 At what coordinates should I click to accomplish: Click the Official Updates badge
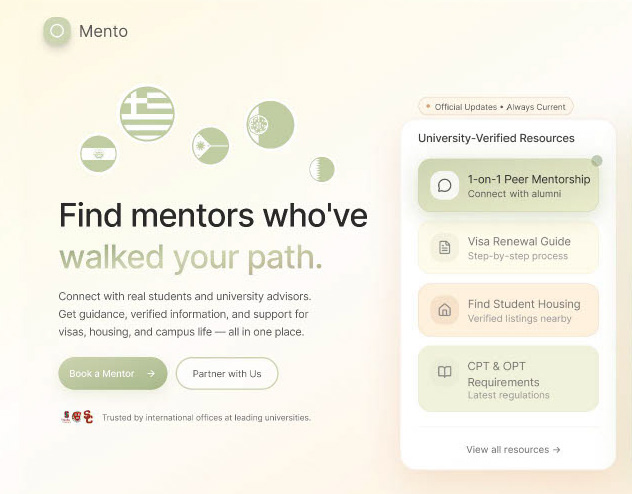tap(496, 106)
